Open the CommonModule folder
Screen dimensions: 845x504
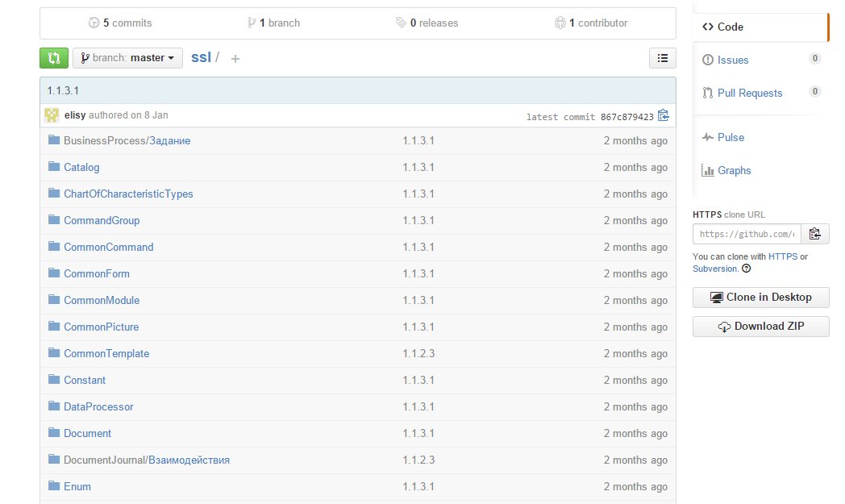point(102,300)
